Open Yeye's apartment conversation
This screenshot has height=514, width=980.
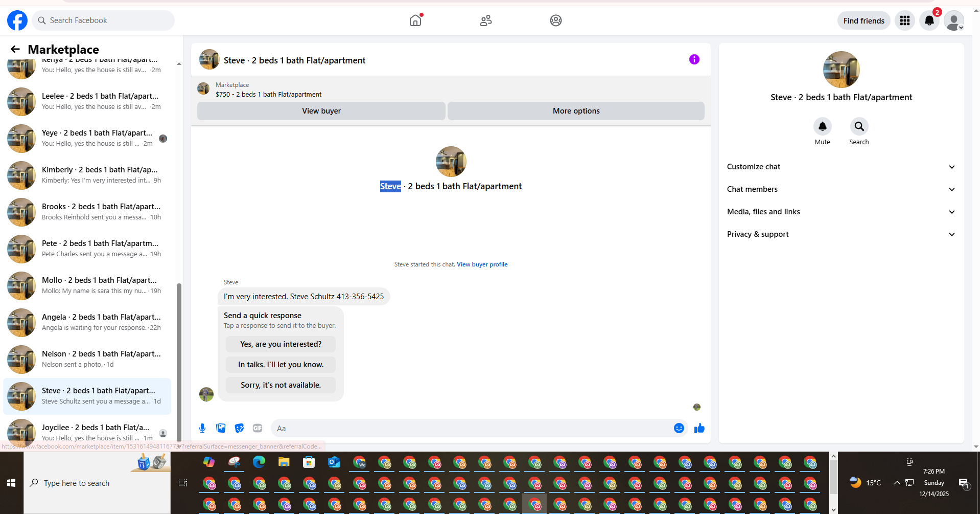click(87, 138)
